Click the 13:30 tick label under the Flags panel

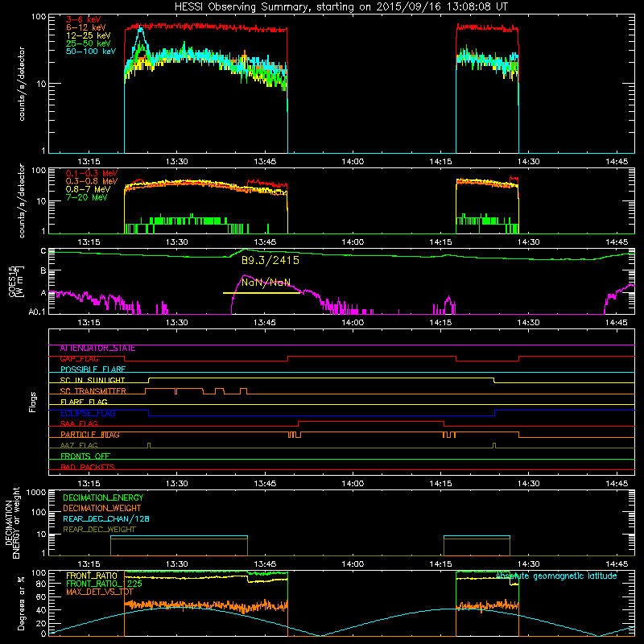tap(176, 484)
